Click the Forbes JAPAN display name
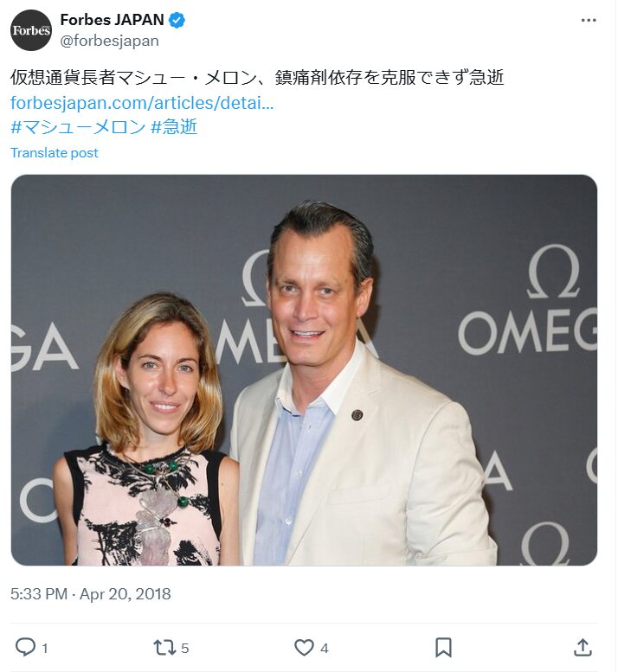This screenshot has width=618, height=672. [x=112, y=20]
